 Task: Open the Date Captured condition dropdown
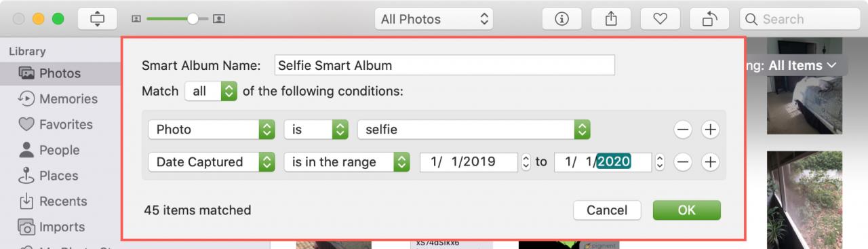coord(211,162)
